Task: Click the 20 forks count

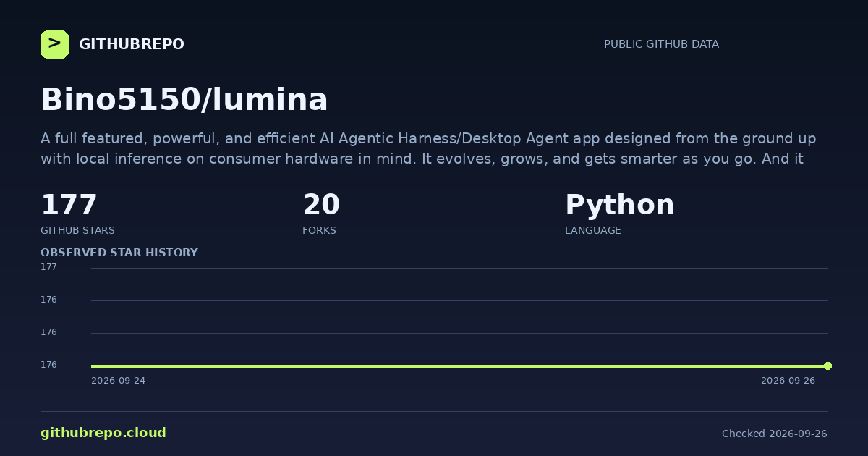Action: tap(321, 205)
